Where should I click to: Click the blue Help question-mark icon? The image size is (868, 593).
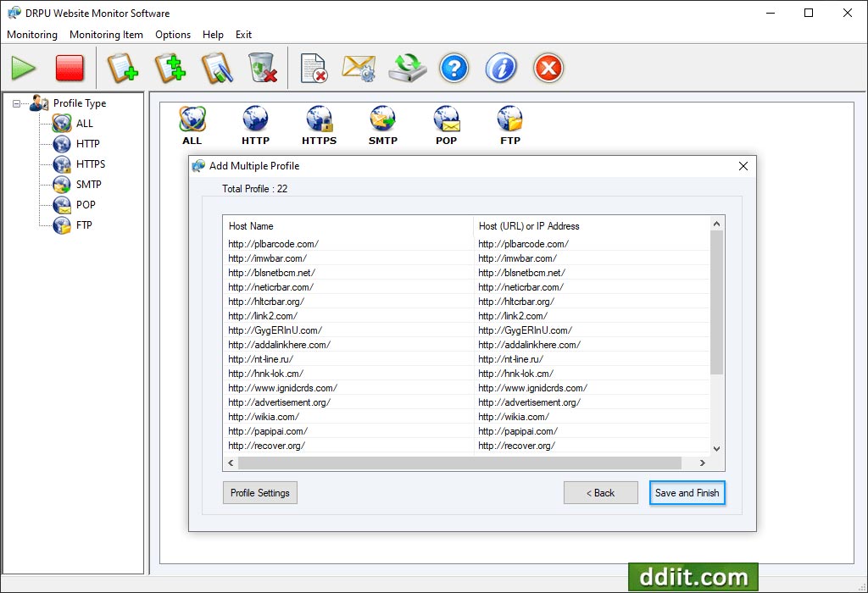coord(454,68)
